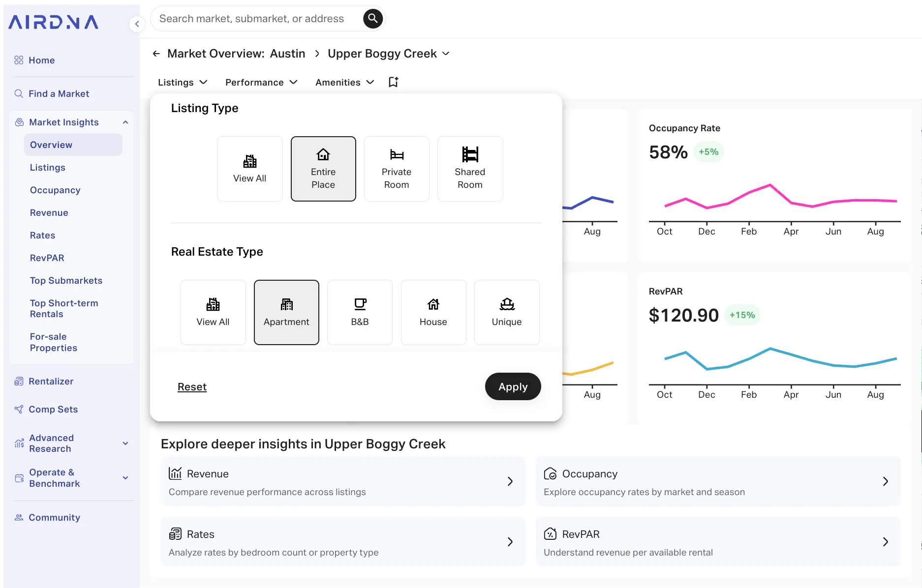Click the Home grid icon

[x=19, y=60]
